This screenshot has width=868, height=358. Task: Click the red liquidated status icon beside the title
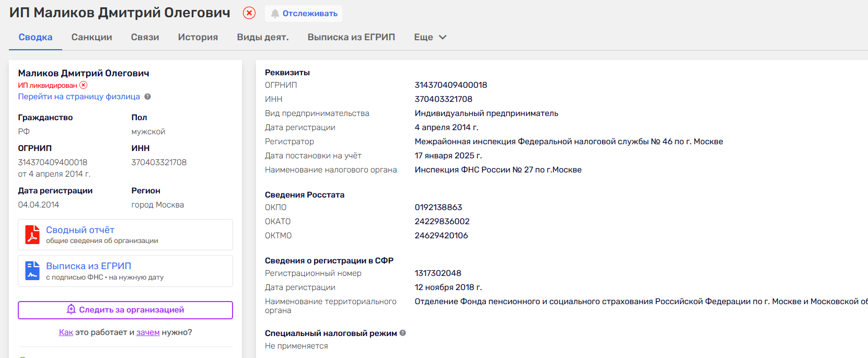[249, 13]
